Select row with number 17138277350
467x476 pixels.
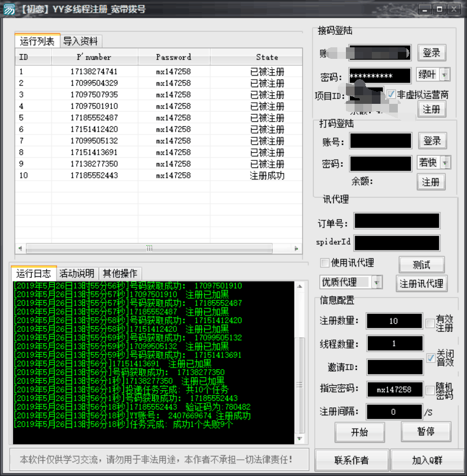point(159,164)
